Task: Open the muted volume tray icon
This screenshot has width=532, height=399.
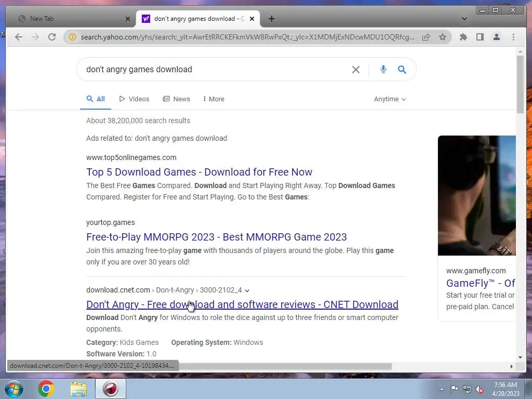Action: click(480, 389)
